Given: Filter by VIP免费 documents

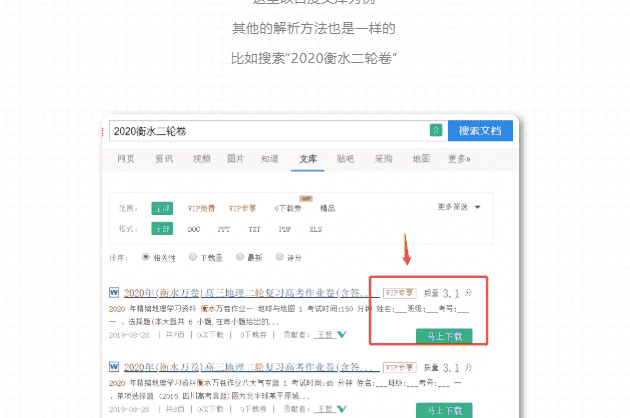Looking at the screenshot, I should pos(201,208).
